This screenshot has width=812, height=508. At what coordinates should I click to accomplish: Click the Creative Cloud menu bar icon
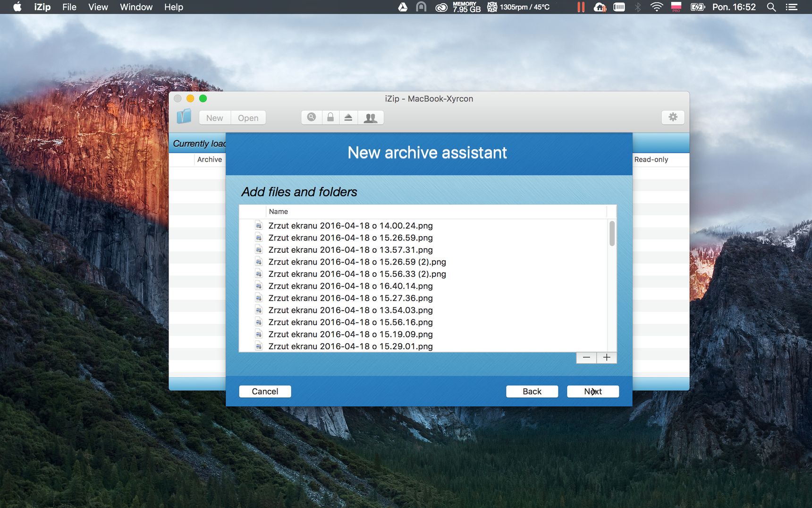(x=441, y=7)
